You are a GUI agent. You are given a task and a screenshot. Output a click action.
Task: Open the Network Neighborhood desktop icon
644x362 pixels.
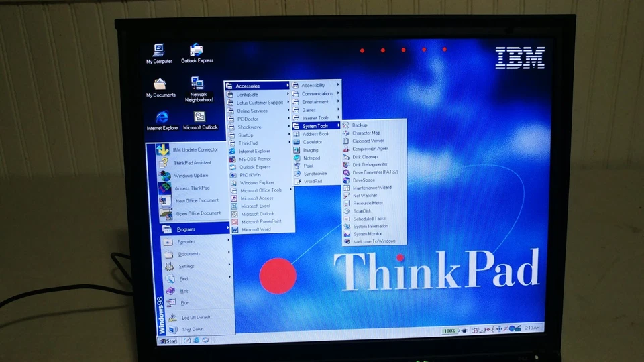click(199, 89)
